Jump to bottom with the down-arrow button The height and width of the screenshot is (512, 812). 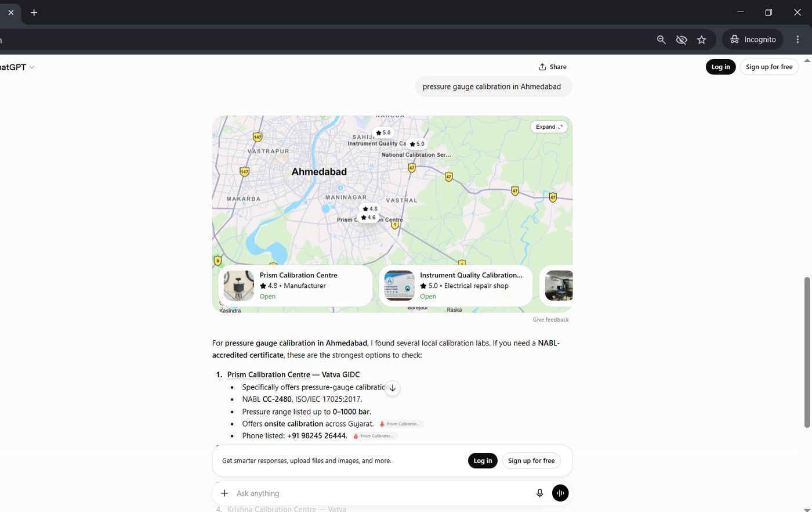click(x=393, y=388)
